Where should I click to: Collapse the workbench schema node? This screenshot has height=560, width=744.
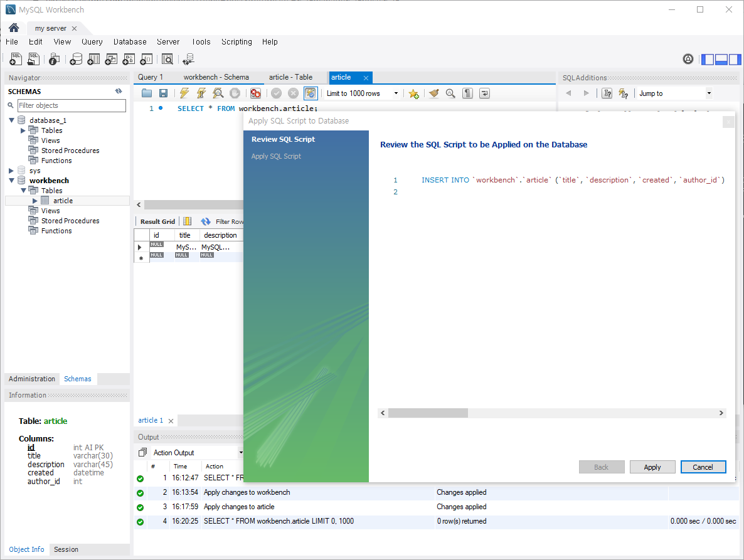coord(11,180)
